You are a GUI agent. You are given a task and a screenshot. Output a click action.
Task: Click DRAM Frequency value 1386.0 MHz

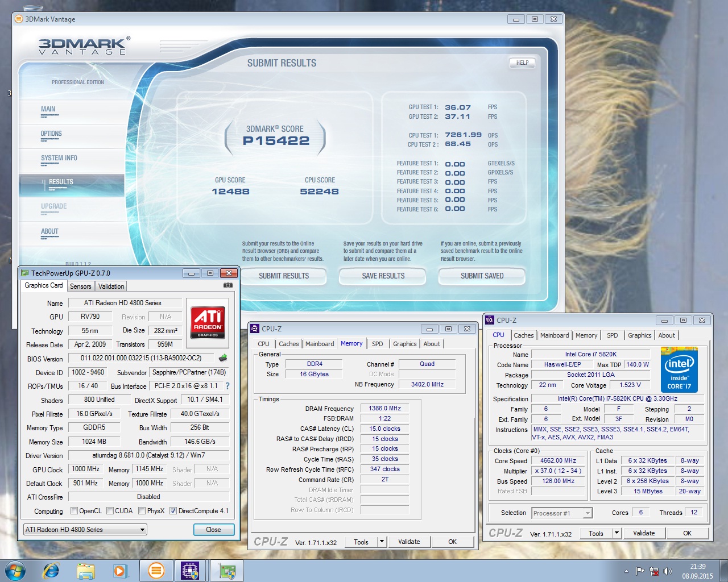[385, 408]
